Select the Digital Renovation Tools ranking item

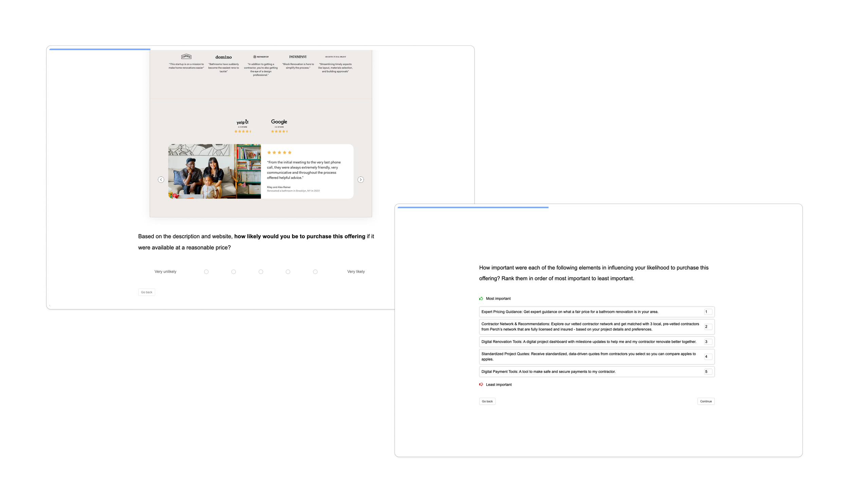[597, 342]
